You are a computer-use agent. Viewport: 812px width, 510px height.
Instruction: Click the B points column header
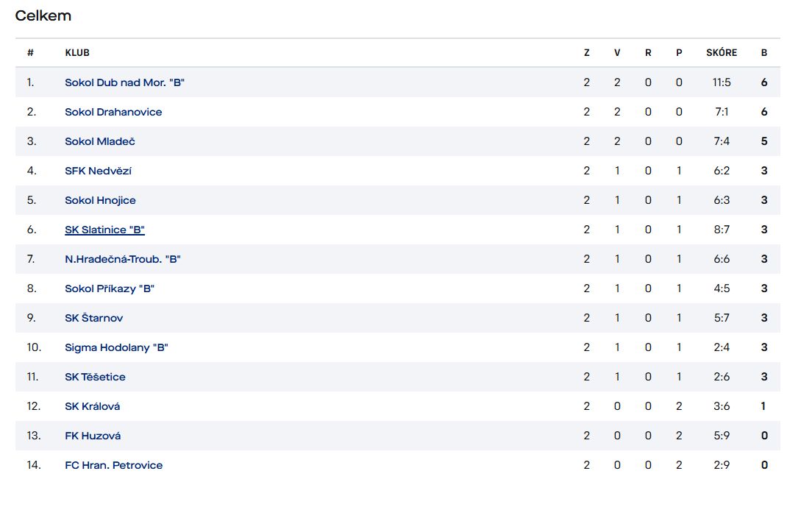tap(764, 53)
